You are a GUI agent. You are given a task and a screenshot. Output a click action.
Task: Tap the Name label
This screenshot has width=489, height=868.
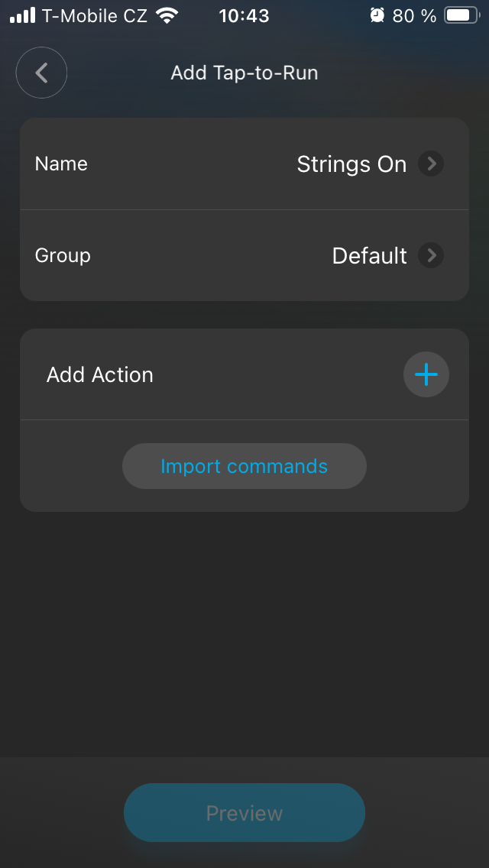[x=61, y=164]
